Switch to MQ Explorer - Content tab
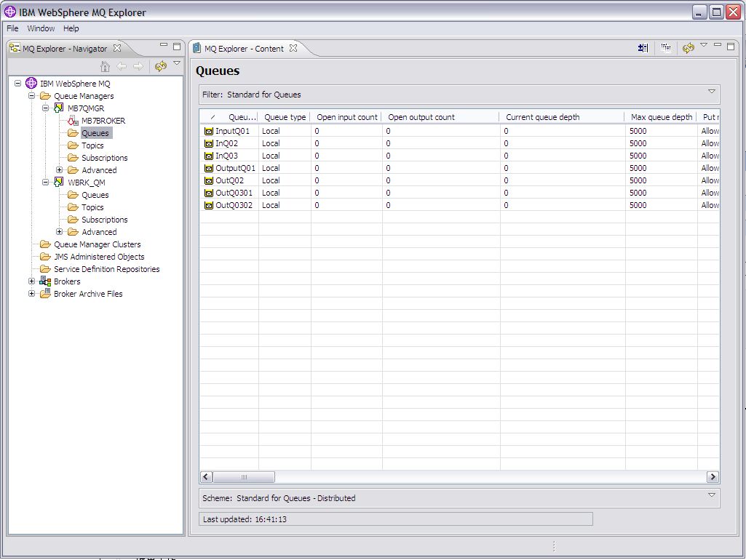 point(245,49)
